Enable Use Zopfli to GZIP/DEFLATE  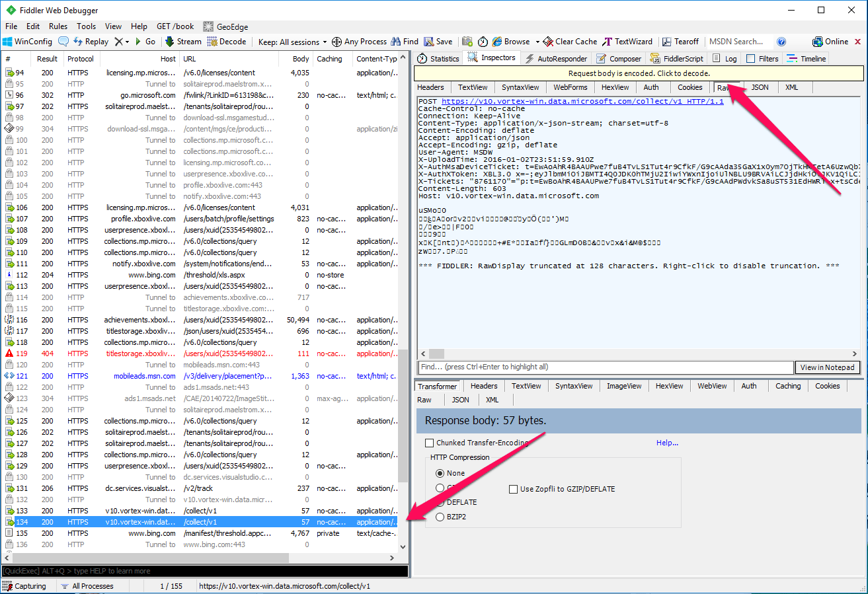pos(513,489)
